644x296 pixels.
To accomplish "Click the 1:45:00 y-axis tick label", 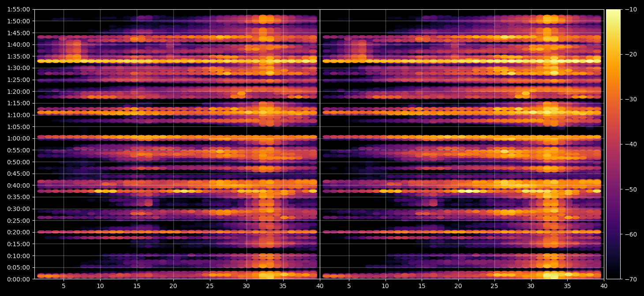I will click(x=19, y=33).
